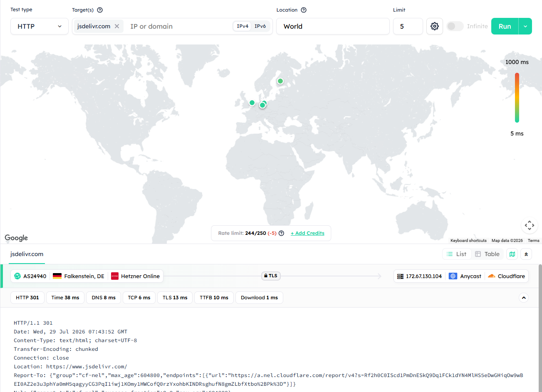Click the Download 1 ms badge

[259, 298]
